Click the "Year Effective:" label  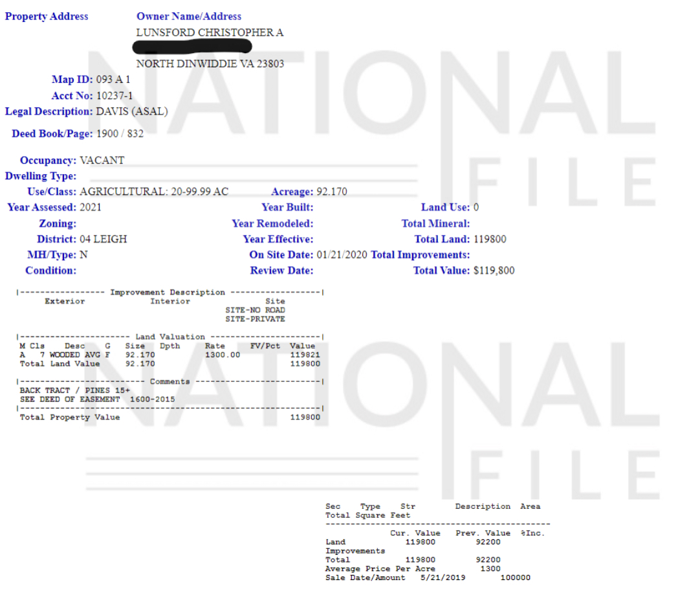278,239
